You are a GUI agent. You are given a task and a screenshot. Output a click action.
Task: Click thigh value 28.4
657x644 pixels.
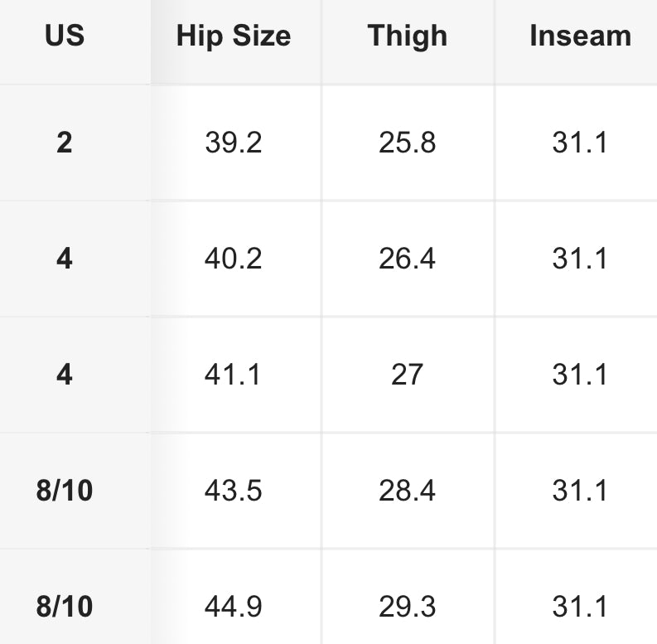pyautogui.click(x=407, y=491)
